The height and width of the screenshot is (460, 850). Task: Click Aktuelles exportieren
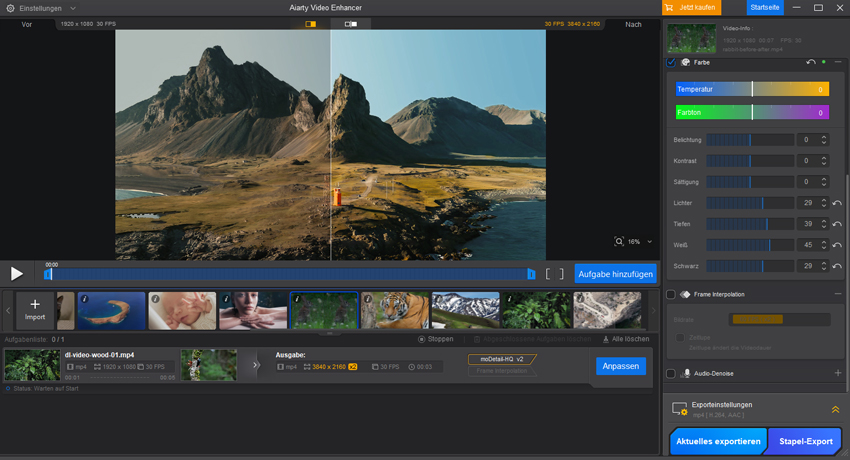coord(718,442)
